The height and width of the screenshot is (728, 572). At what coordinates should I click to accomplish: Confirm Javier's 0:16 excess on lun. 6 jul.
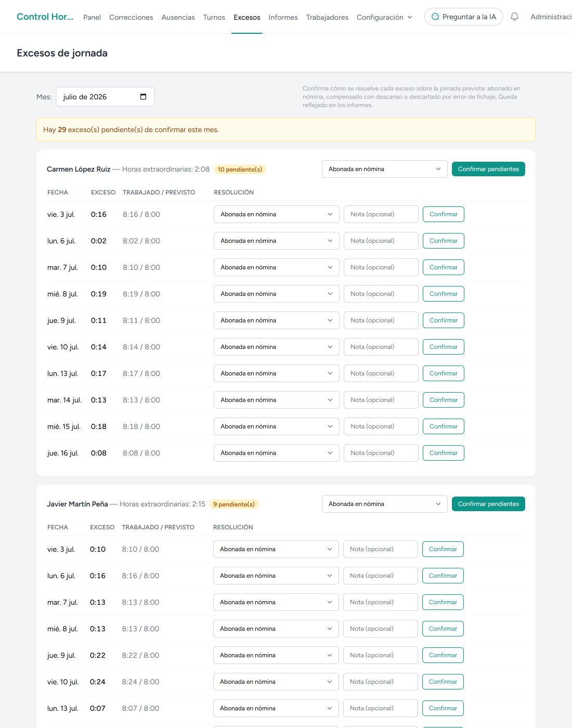coord(443,576)
